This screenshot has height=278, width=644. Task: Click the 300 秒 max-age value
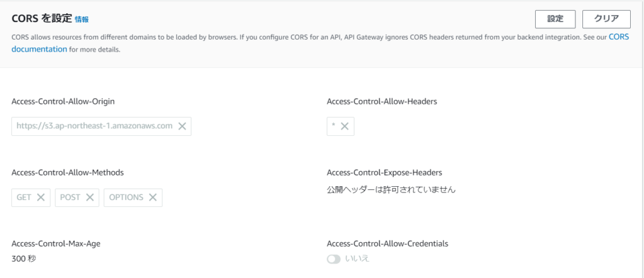coord(24,258)
